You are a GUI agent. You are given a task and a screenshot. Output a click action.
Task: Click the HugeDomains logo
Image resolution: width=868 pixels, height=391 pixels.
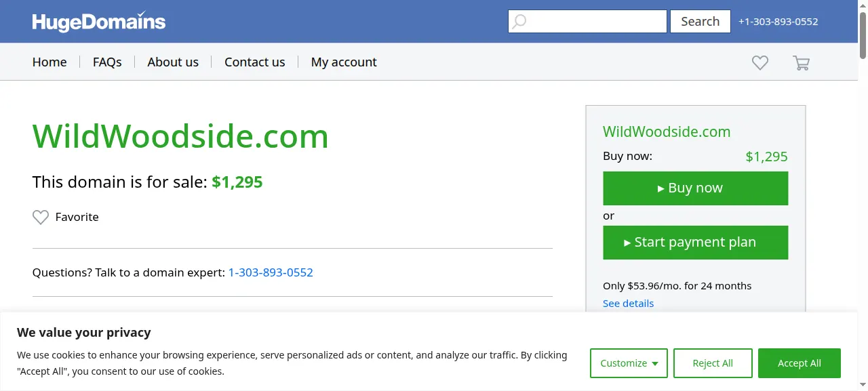pyautogui.click(x=99, y=22)
